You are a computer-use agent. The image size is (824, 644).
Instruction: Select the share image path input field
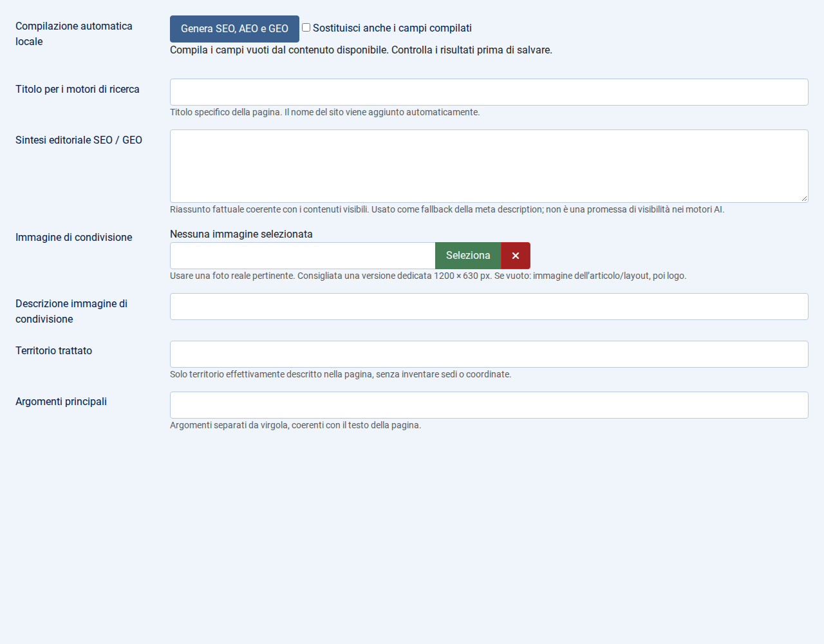click(303, 256)
